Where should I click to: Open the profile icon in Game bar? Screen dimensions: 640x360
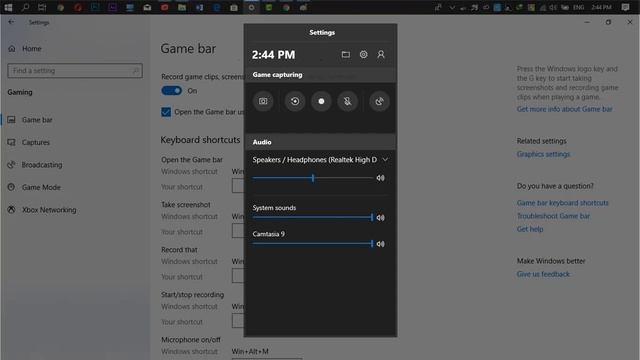381,54
